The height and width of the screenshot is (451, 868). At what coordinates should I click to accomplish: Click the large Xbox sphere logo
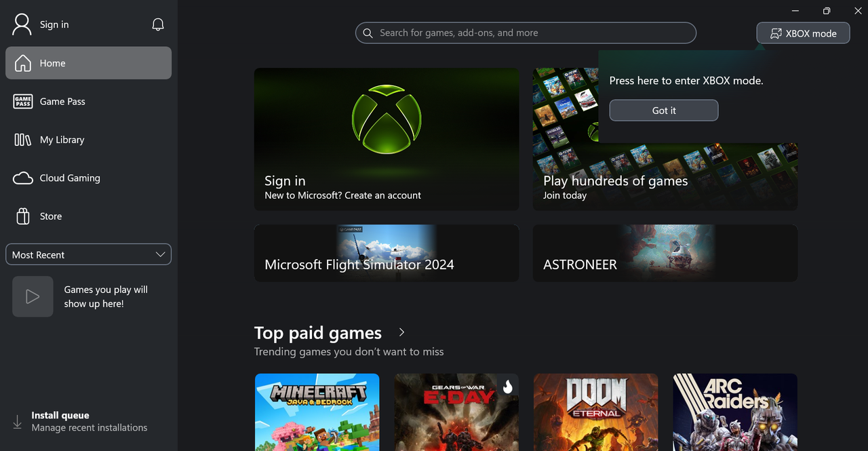(x=387, y=119)
